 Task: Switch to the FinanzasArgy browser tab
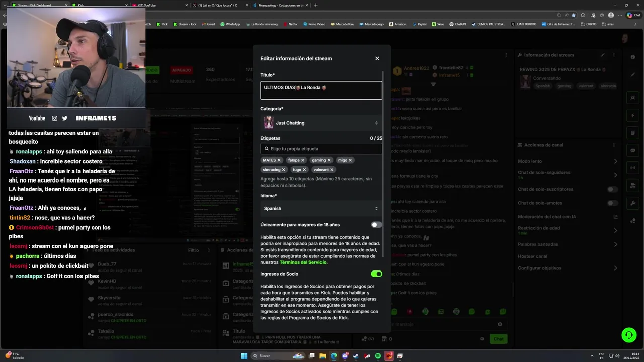coord(281,5)
